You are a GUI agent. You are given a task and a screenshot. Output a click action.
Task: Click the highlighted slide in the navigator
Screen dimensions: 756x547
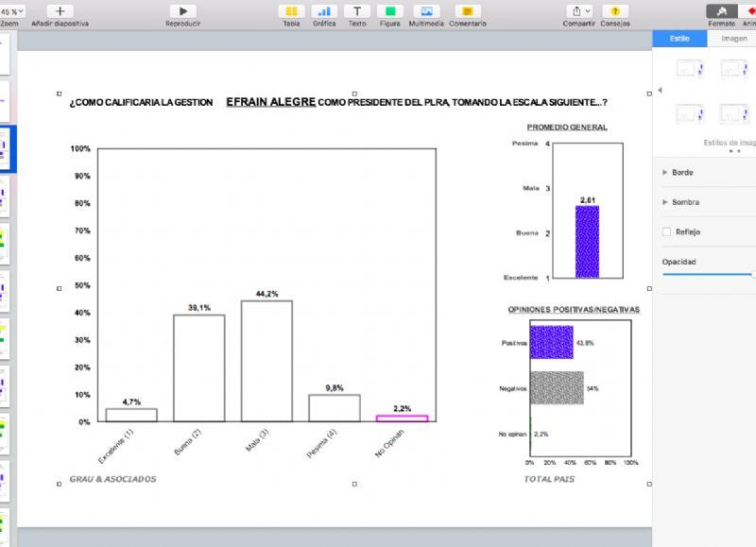(5, 148)
